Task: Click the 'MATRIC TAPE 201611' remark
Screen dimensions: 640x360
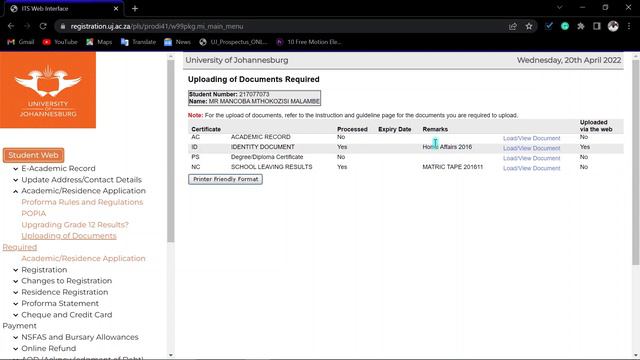Action: pos(453,167)
